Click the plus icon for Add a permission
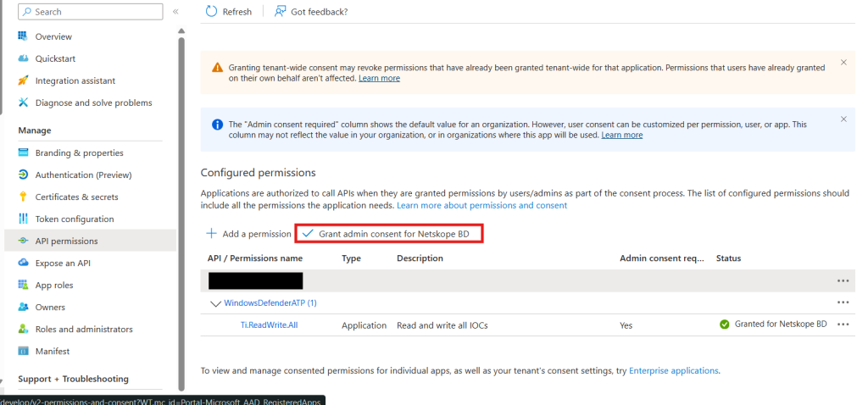Viewport: 868px width, 405px height. coord(211,234)
